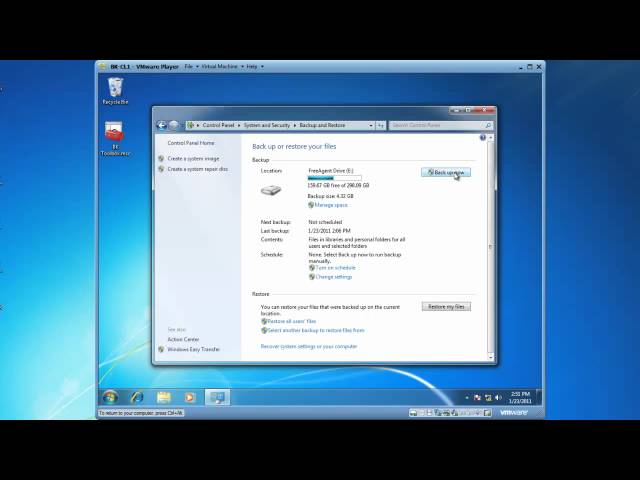
Task: Click the Backup size: 4.32 GB text
Action: point(330,196)
